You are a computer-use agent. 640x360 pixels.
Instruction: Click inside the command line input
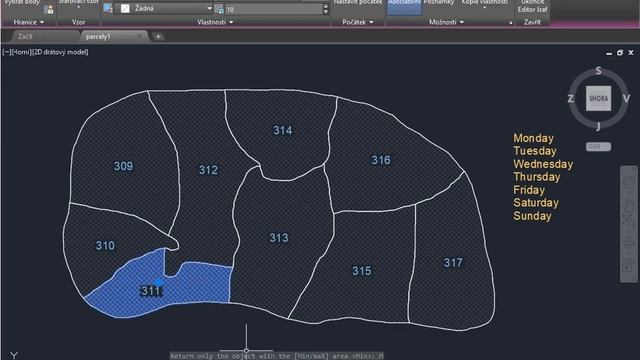(277, 356)
